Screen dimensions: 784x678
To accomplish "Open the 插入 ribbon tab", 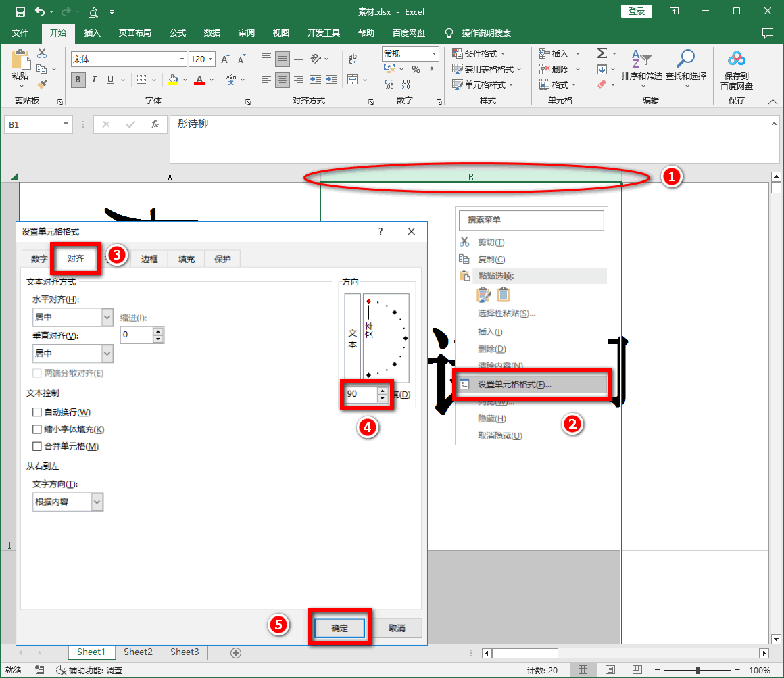I will coord(93,33).
